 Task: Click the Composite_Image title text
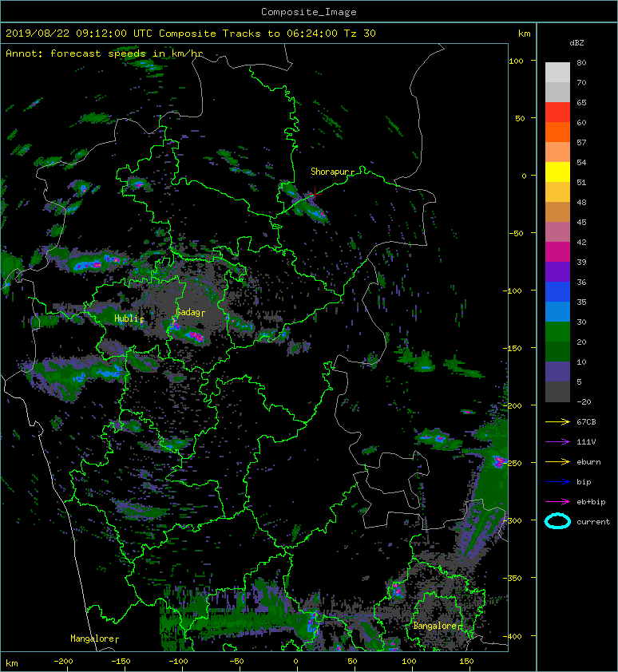309,12
